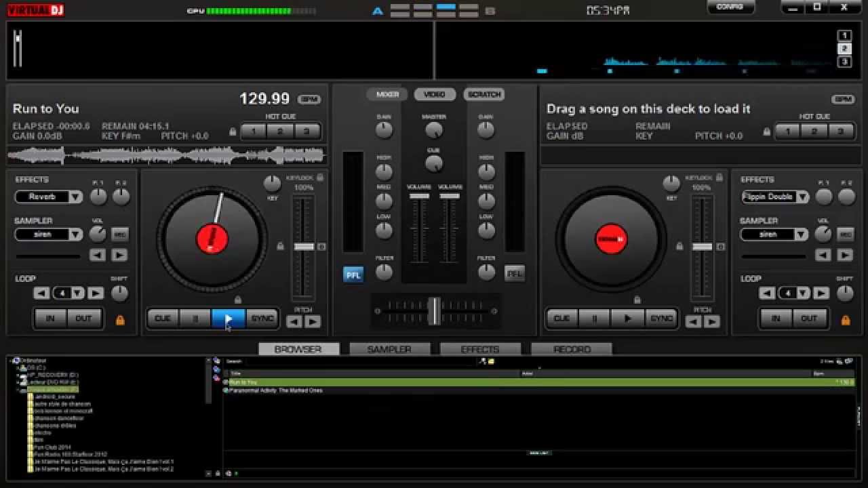The image size is (868, 488).
Task: Toggle left deck PFL headphone cue
Action: click(353, 274)
